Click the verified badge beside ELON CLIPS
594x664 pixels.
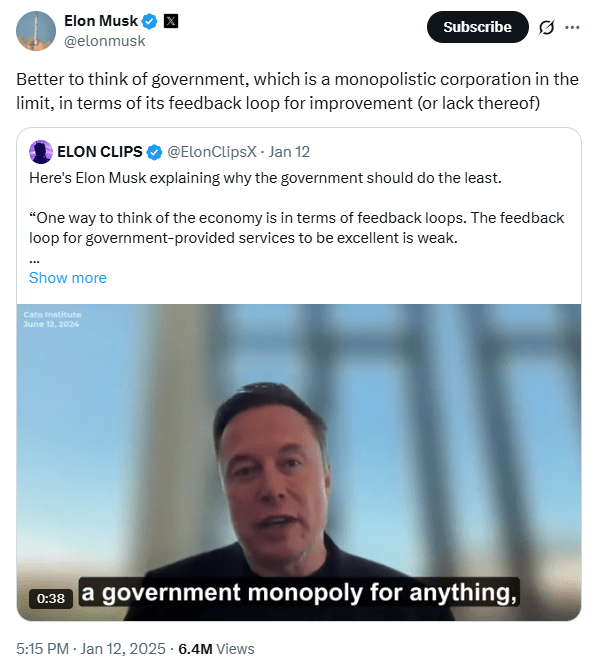[x=154, y=152]
